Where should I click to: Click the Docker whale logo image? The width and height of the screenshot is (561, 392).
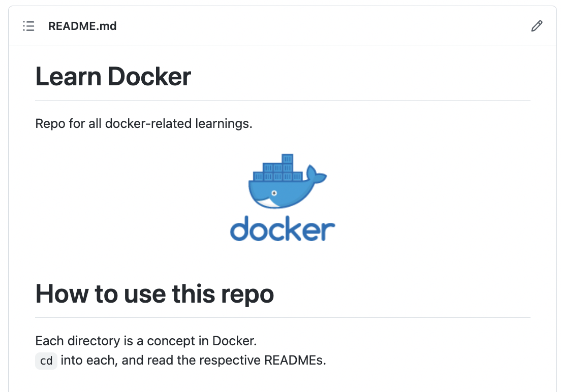283,198
